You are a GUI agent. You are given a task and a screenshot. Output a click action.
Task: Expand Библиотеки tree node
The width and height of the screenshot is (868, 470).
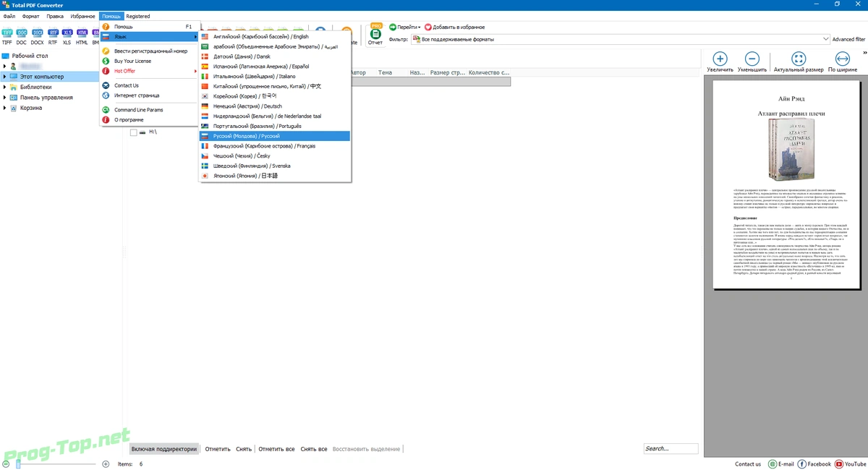coord(4,87)
